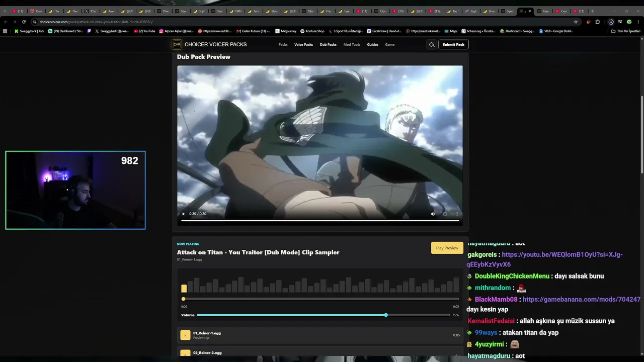Click the mithrandom username in chat
The width and height of the screenshot is (644, 362).
tap(493, 288)
